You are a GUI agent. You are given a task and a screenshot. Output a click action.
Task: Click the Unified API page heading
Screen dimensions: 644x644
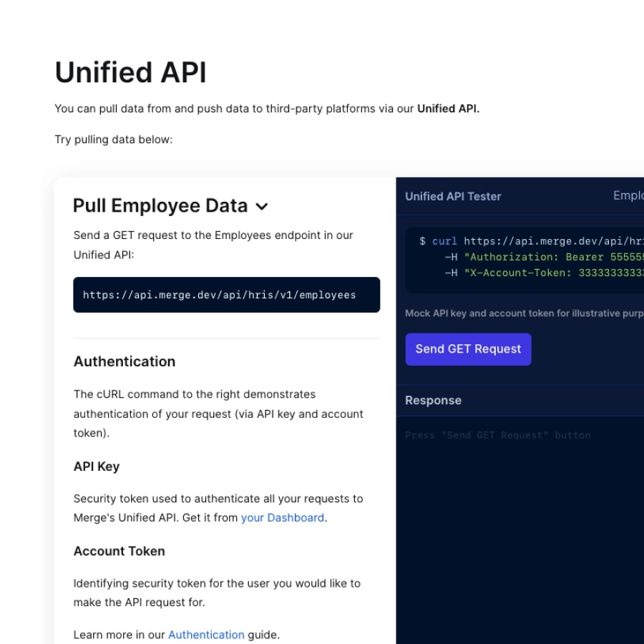pyautogui.click(x=131, y=72)
